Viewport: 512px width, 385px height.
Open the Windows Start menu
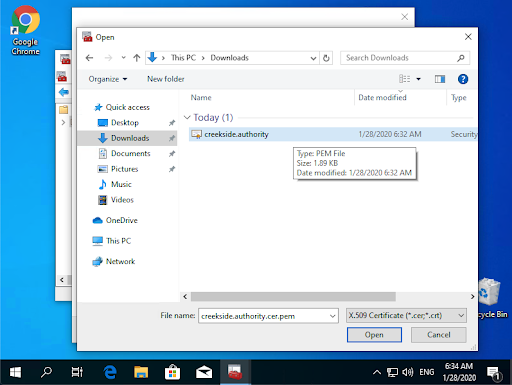pos(15,372)
